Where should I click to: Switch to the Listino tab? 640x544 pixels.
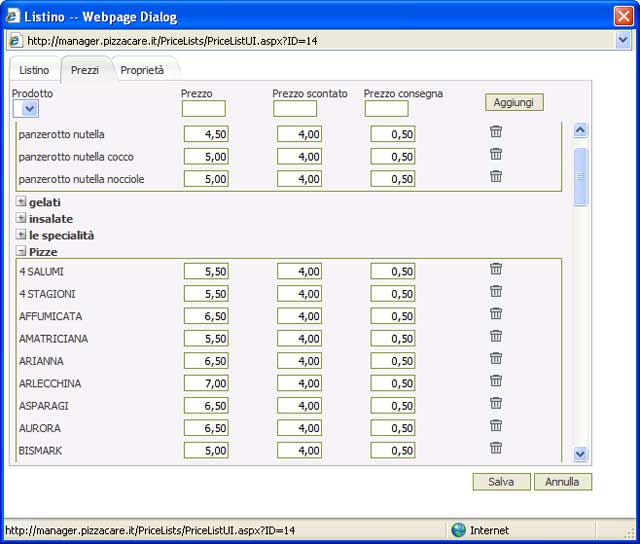point(34,70)
